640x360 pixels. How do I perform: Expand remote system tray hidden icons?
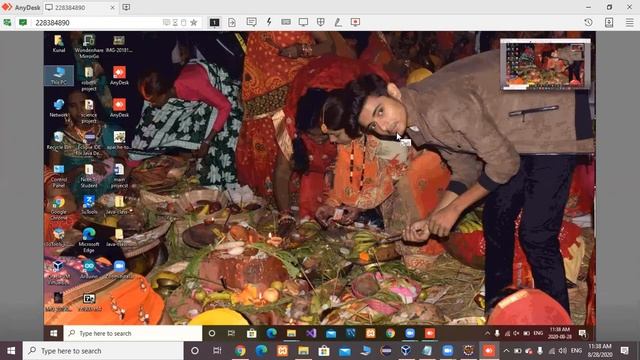click(487, 333)
